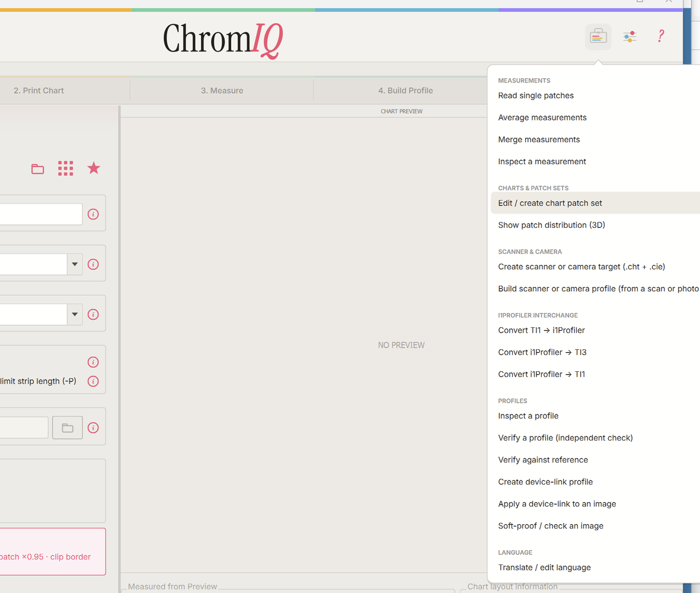
Task: Choose Create scanner or camera target
Action: 596,267
